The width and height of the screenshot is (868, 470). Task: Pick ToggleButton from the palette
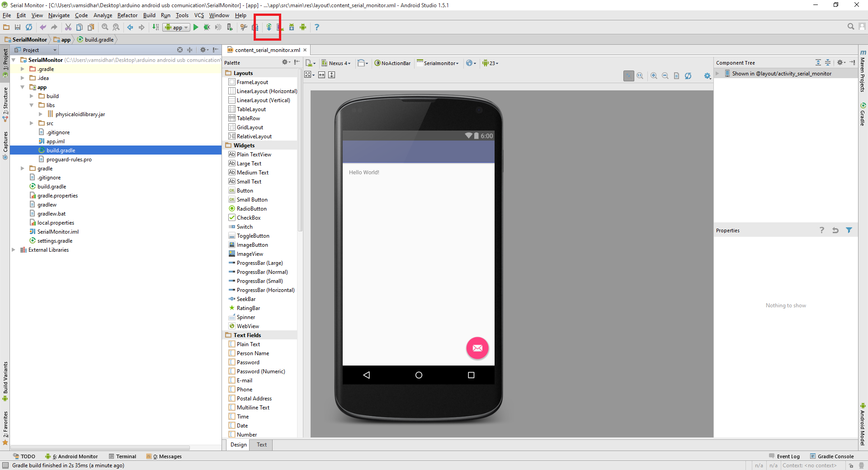[253, 236]
